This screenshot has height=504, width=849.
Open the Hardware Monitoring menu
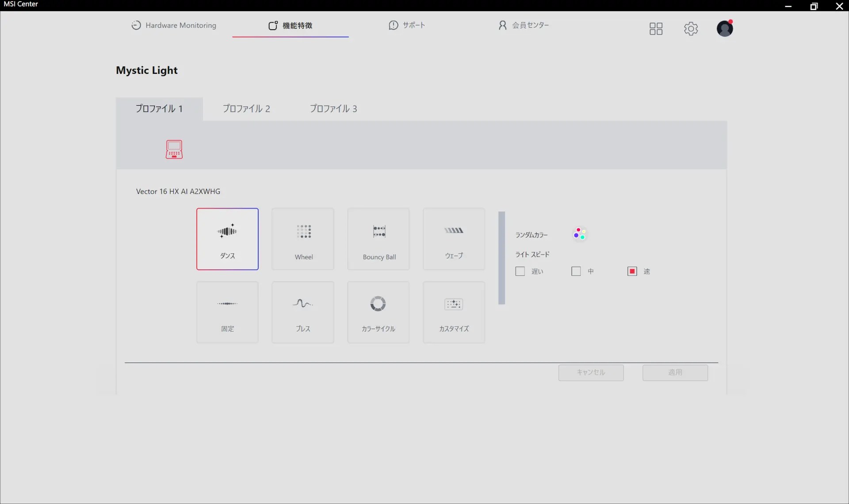[x=174, y=25]
